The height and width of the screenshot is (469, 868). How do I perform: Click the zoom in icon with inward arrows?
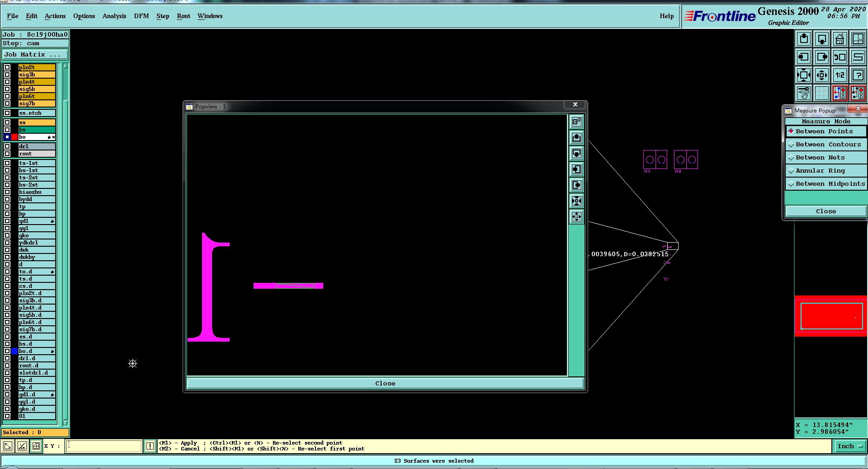coord(804,75)
